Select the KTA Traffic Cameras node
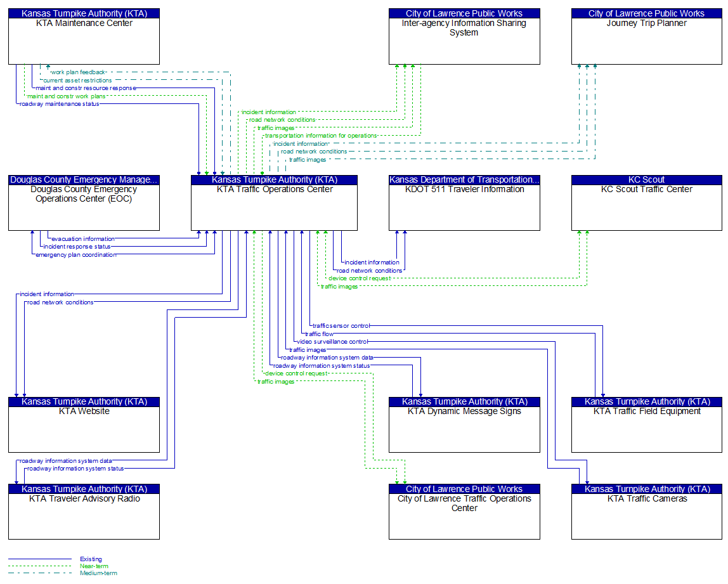Image resolution: width=728 pixels, height=584 pixels. tap(647, 512)
